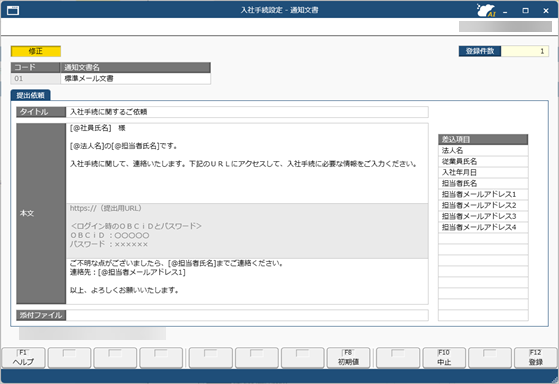Click the F12 登録 button
559x384 pixels.
pyautogui.click(x=535, y=358)
